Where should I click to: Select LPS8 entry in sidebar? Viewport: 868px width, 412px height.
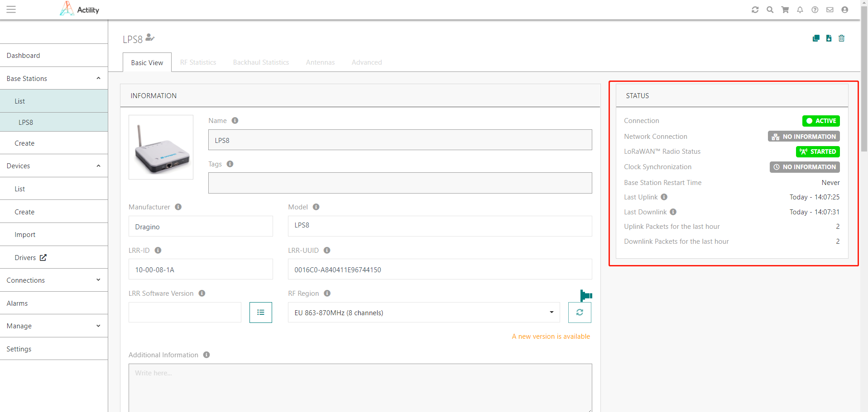click(54, 122)
